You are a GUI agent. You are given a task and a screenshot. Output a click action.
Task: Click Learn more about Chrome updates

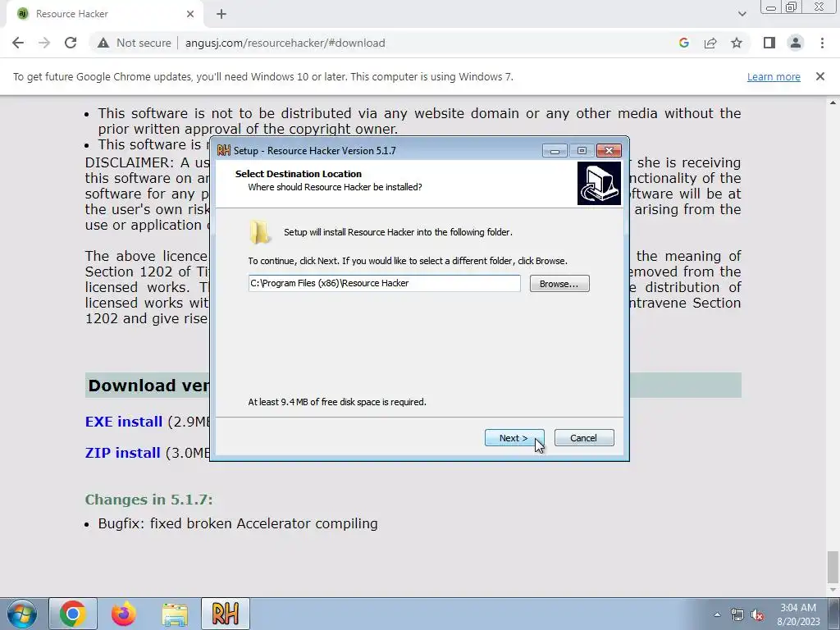point(774,76)
